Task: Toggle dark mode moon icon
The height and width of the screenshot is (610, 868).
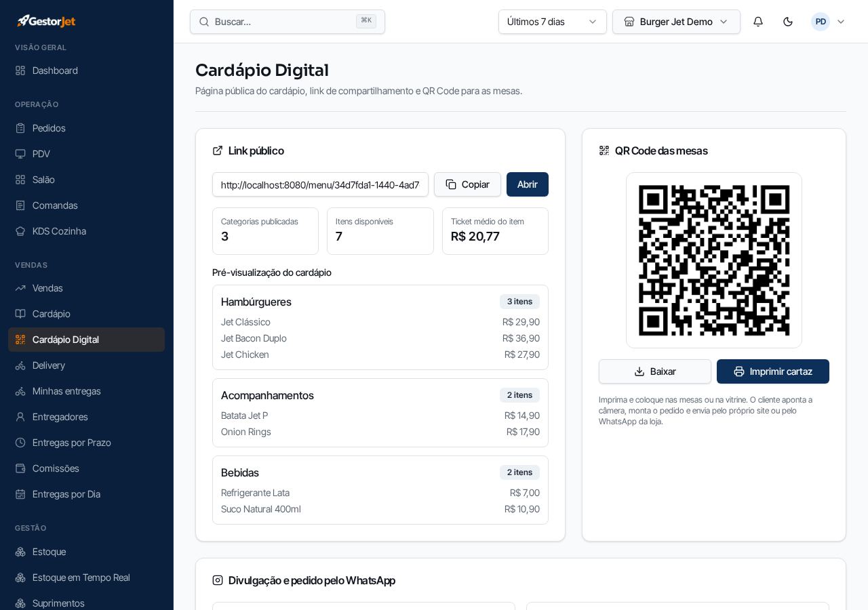Action: click(788, 22)
